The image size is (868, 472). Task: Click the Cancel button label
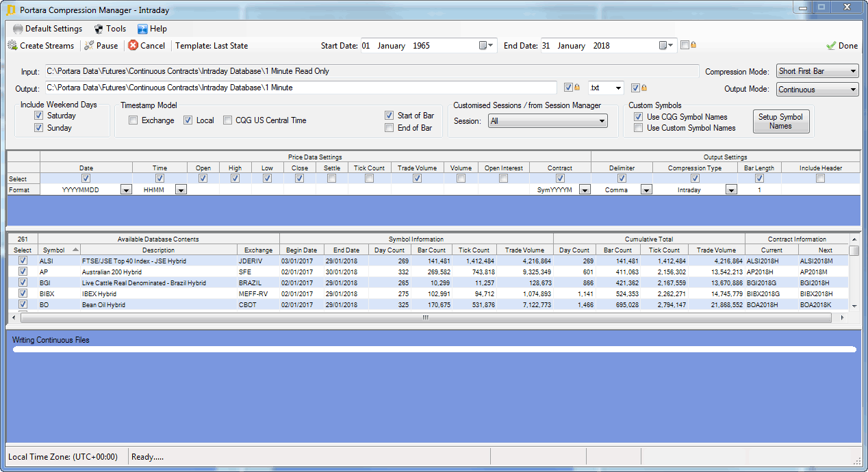point(153,46)
